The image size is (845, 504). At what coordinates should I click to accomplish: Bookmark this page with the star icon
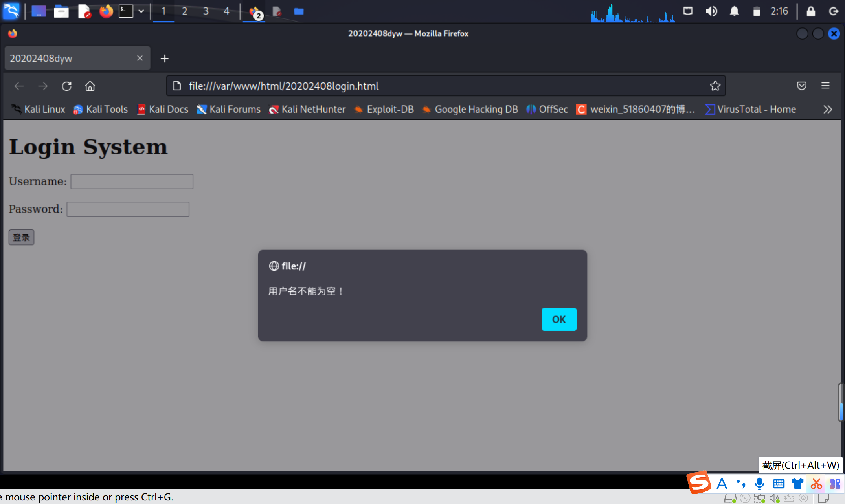(x=715, y=86)
